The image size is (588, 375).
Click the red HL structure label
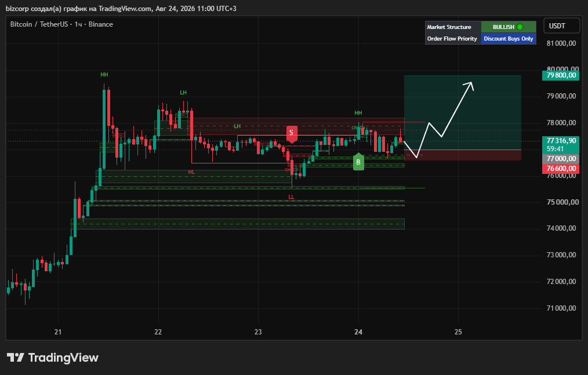click(x=191, y=172)
